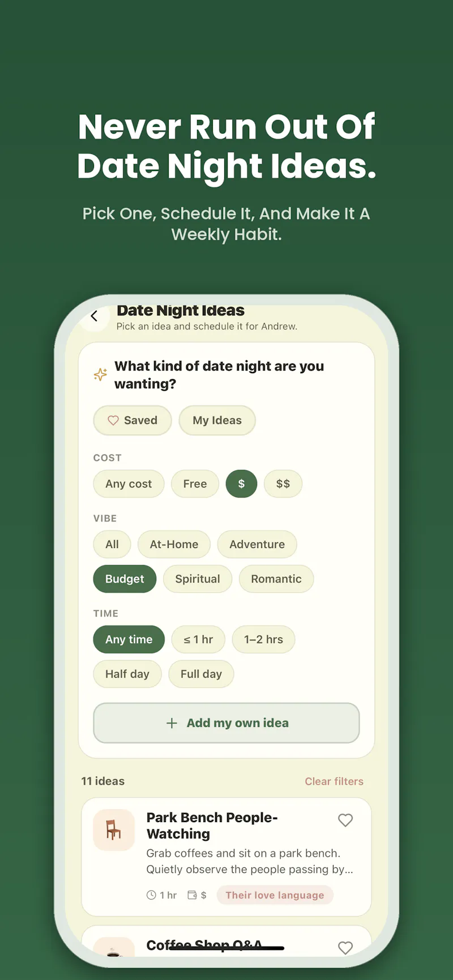
Task: Filter by At-Home vibe
Action: 174,545
